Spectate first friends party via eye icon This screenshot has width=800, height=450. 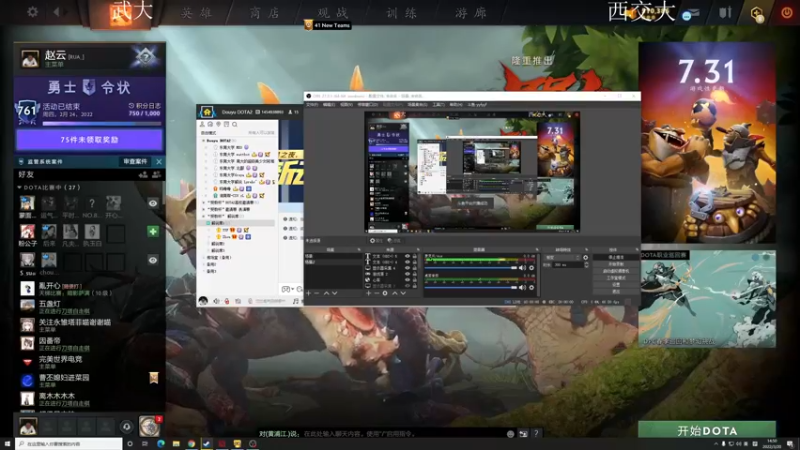153,203
